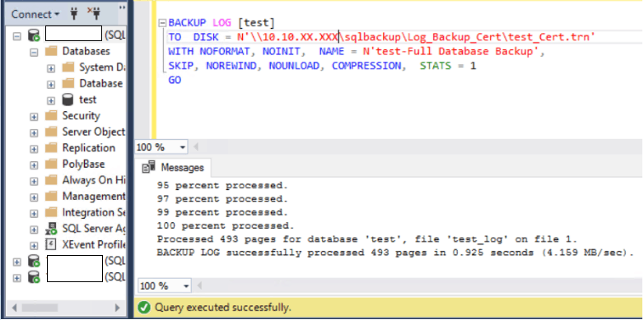Click scroll left arrow in Messages pane
644x320 pixels.
coord(200,286)
